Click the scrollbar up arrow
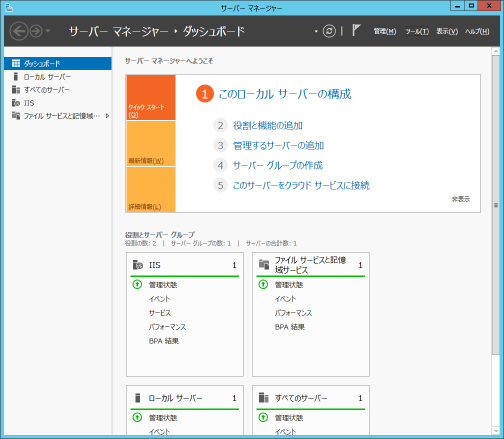The height and width of the screenshot is (439, 504). coord(496,51)
